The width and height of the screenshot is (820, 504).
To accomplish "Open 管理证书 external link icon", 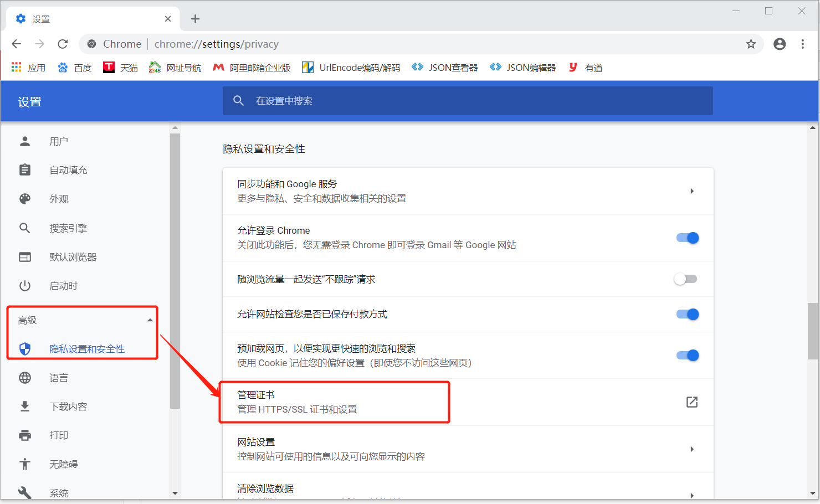I will pyautogui.click(x=692, y=402).
